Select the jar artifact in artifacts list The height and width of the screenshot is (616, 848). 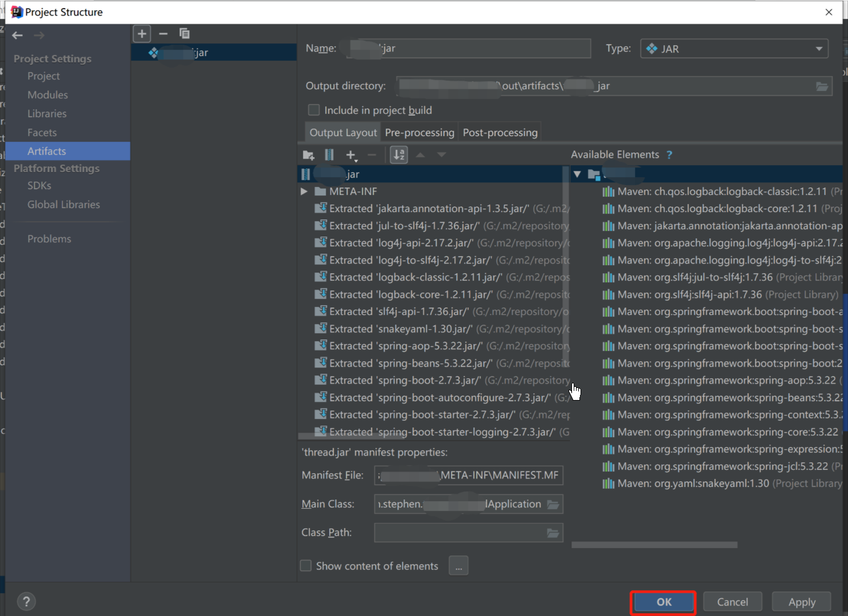tap(214, 53)
